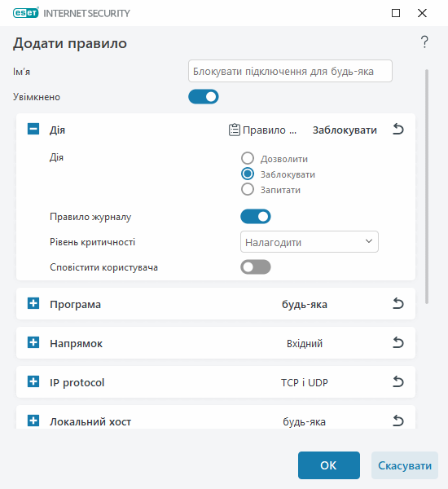448x489 pixels.
Task: Click the Додати правило heading
Action: tap(70, 43)
